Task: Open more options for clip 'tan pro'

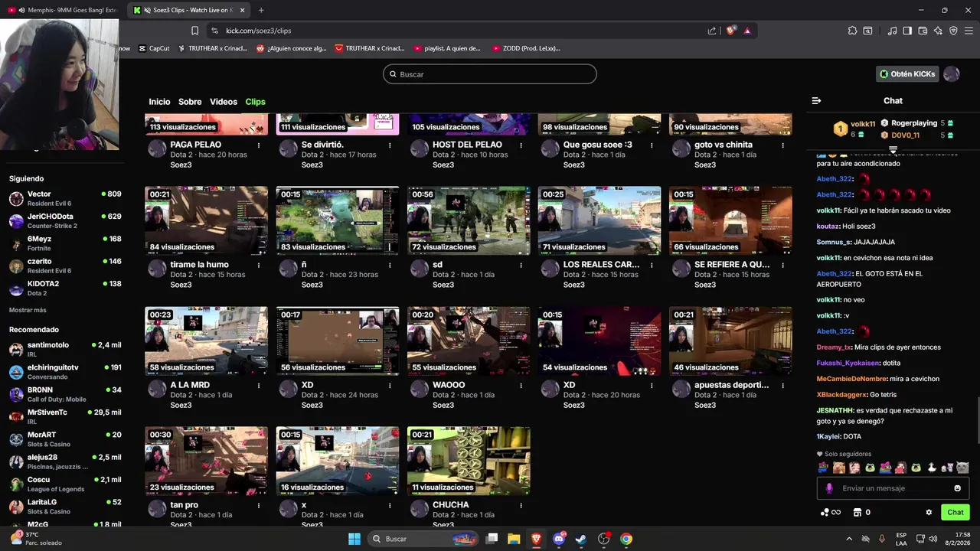Action: coord(259,505)
